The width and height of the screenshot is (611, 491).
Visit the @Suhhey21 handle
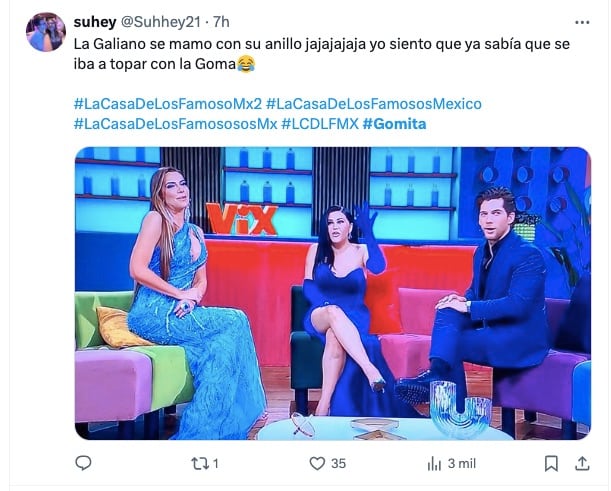coord(161,22)
